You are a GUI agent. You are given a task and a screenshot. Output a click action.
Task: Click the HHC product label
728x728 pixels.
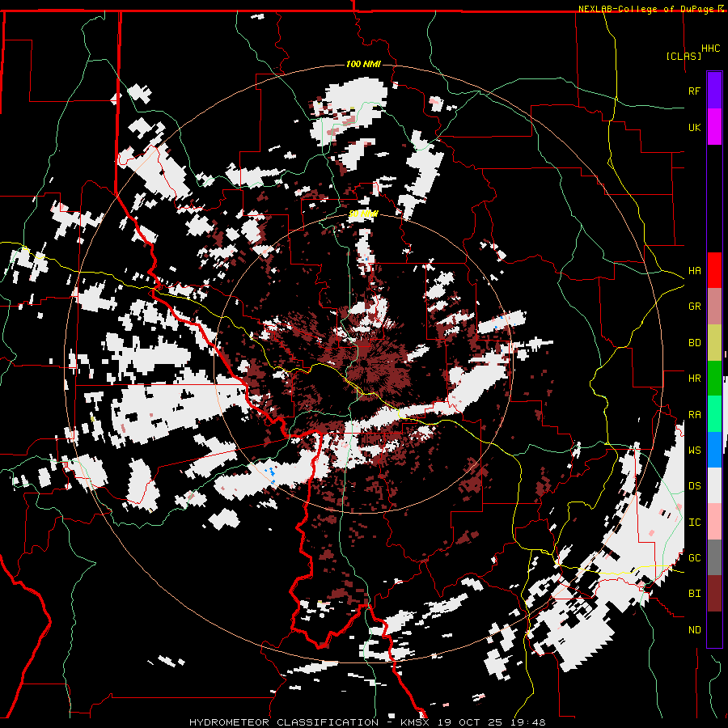[x=711, y=49]
